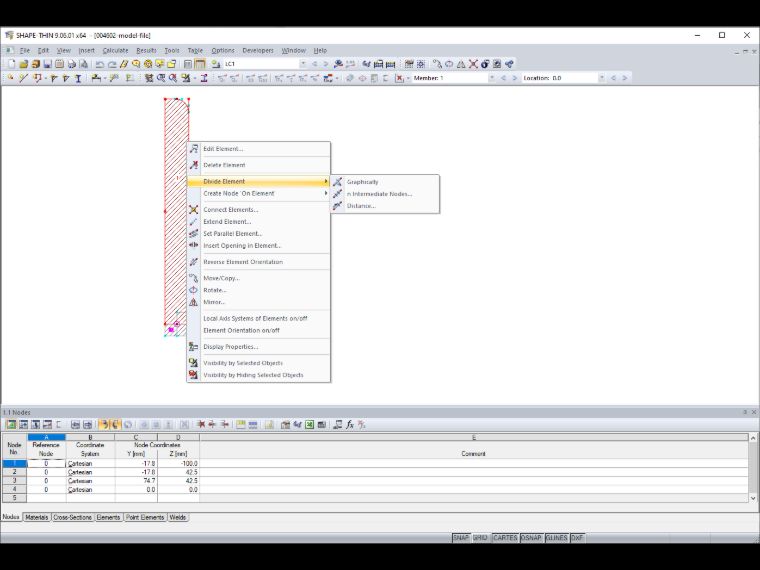Toggle the highlighted table panel icon in top toolbar
Image resolution: width=760 pixels, height=570 pixels.
click(x=200, y=64)
